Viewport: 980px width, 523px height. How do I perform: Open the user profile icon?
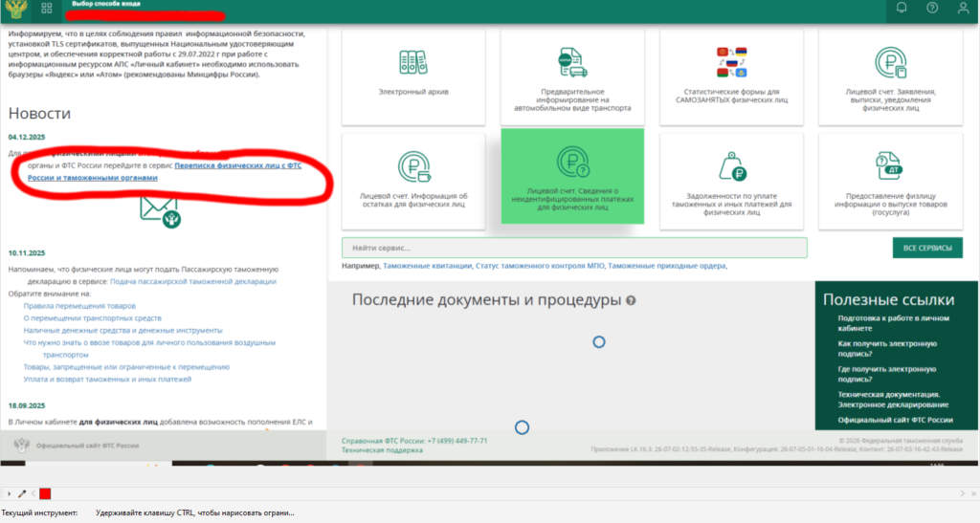(963, 8)
